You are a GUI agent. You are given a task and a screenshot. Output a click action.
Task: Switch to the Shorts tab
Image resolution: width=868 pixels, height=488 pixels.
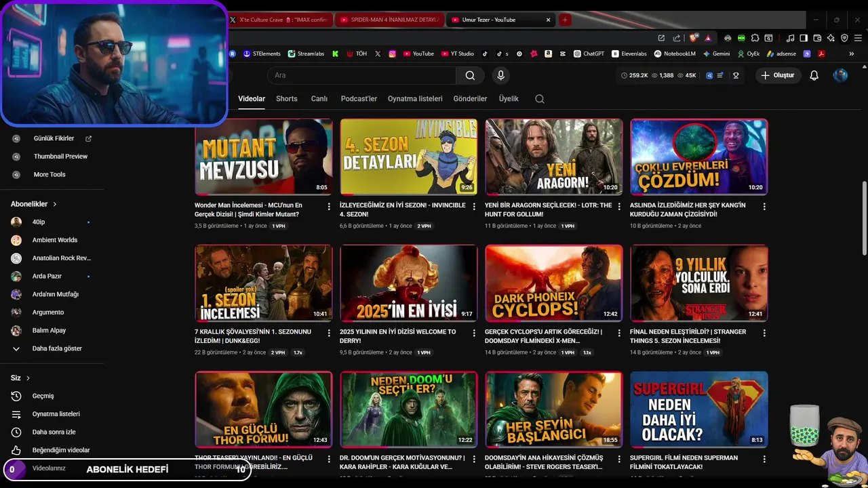click(x=287, y=99)
